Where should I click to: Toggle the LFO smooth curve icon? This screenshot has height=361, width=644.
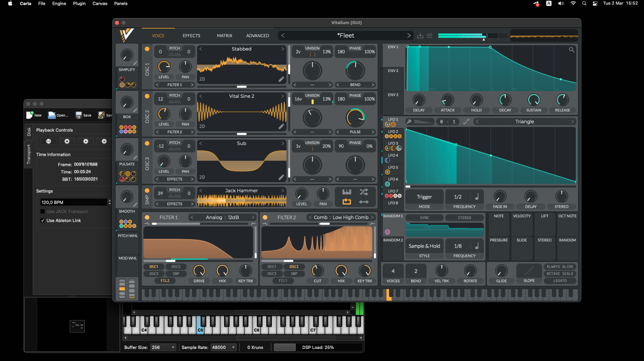coord(466,122)
